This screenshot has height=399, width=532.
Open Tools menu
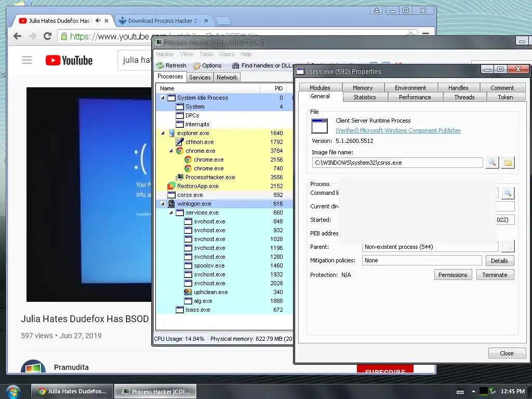tap(206, 54)
